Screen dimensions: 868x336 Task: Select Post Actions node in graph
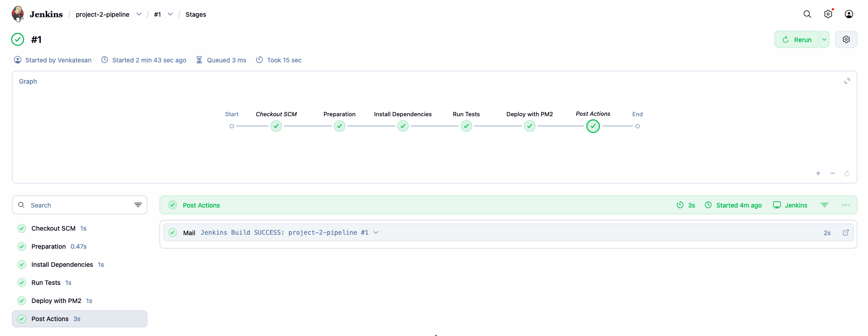click(593, 126)
